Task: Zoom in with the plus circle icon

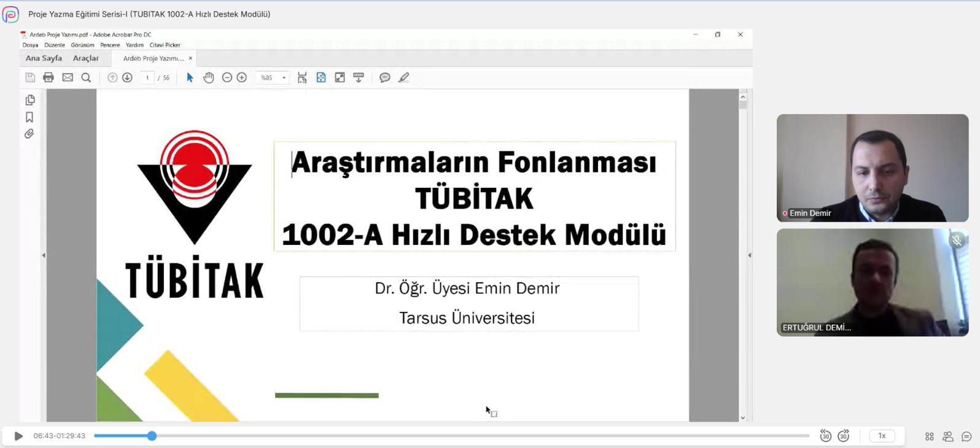Action: 242,77
